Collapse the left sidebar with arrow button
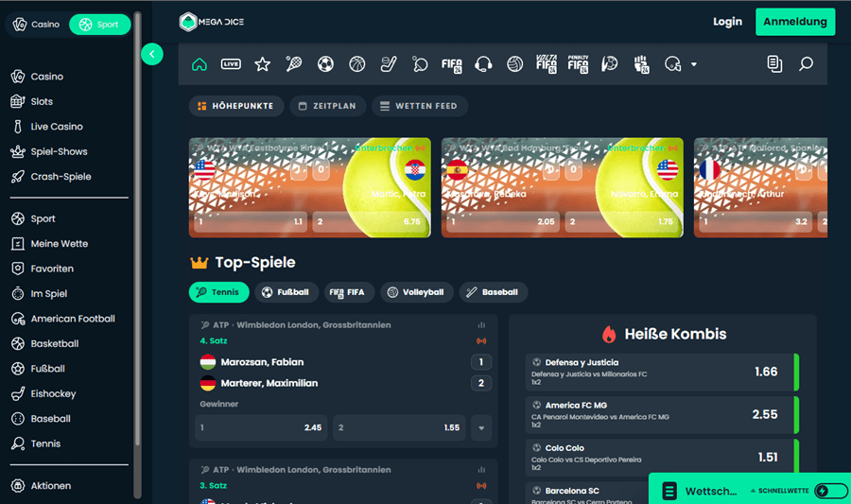 152,54
